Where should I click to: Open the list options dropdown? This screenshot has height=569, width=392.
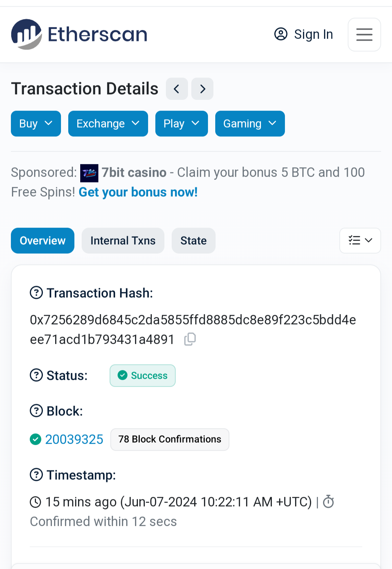(x=360, y=241)
